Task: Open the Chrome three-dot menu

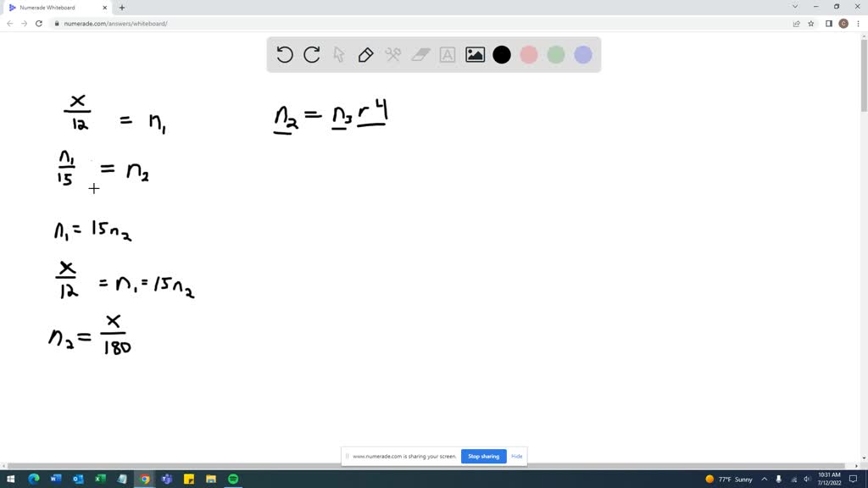Action: coord(858,24)
